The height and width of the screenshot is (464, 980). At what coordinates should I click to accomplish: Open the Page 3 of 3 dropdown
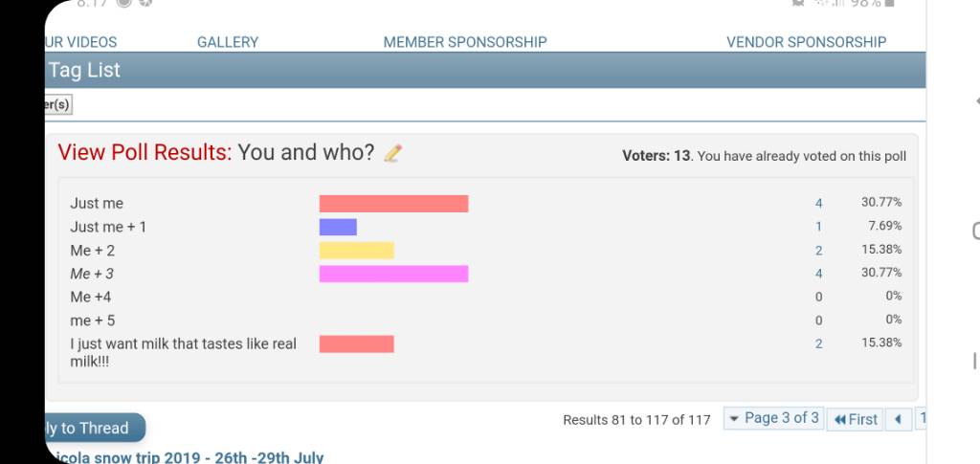773,418
